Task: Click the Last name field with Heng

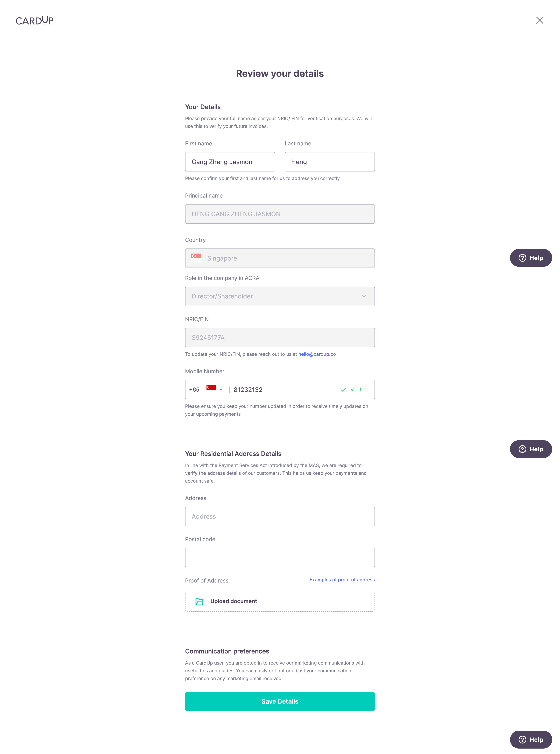Action: click(330, 162)
